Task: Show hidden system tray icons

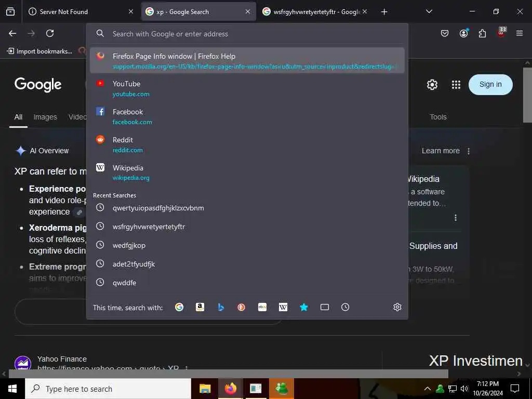Action: pos(428,389)
